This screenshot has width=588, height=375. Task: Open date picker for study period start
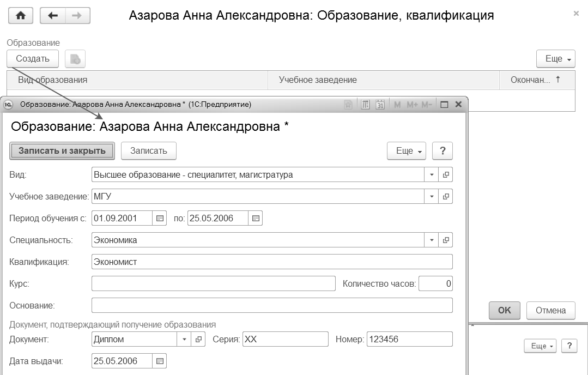coord(160,219)
